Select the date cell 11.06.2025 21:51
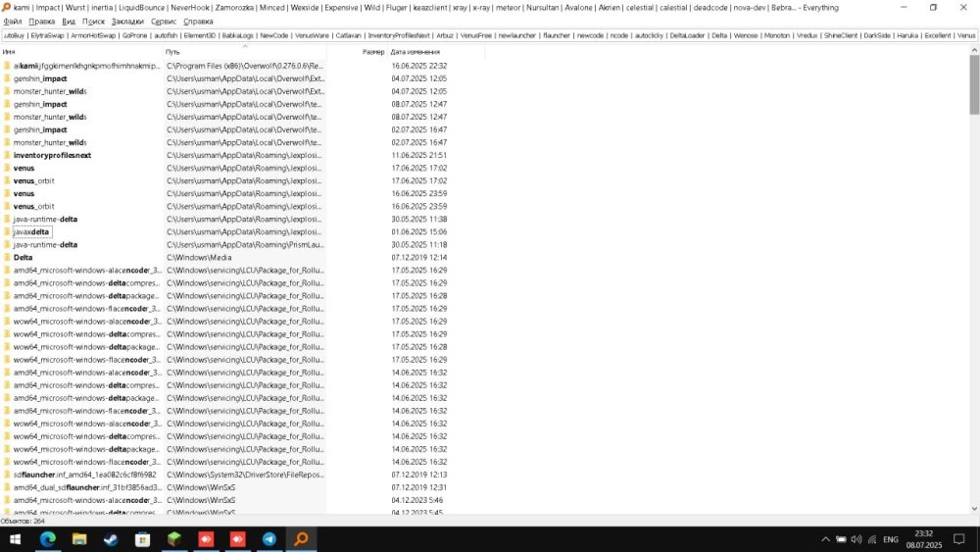980x552 pixels. (418, 155)
